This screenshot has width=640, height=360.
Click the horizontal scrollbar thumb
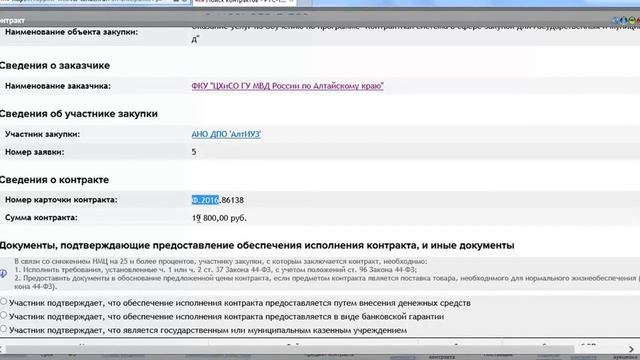tap(290, 349)
